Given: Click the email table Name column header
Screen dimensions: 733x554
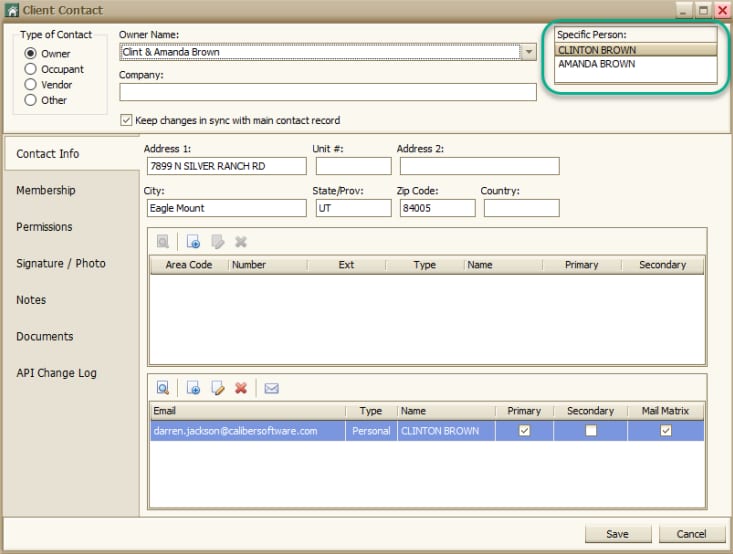Looking at the screenshot, I should tap(446, 410).
